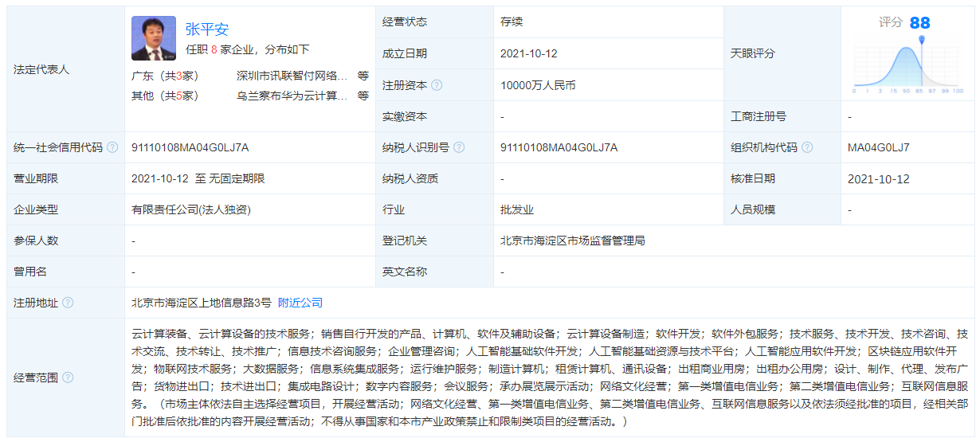Show the 经营范围 info icon tooltip
The width and height of the screenshot is (980, 442).
[x=68, y=377]
